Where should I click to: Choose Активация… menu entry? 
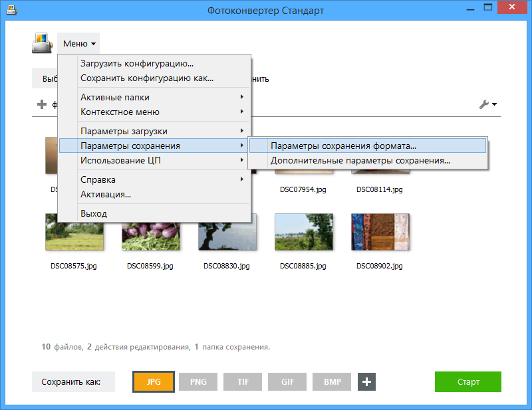point(154,194)
